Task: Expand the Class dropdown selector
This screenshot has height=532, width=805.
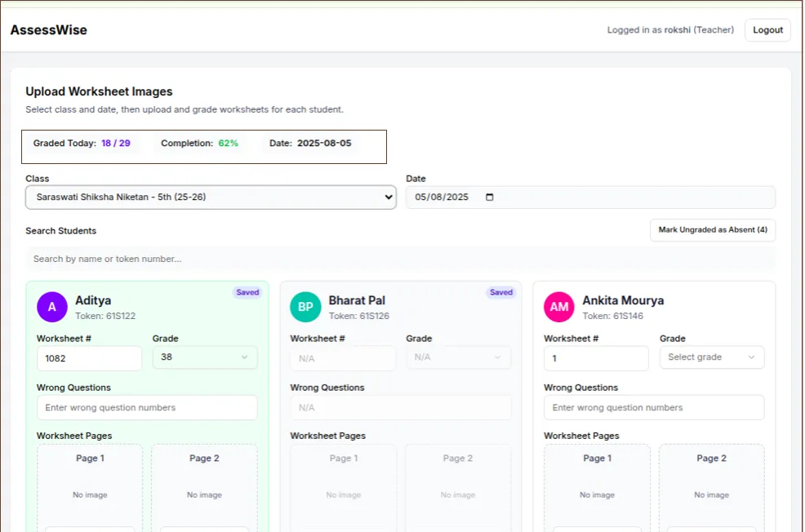Action: tap(211, 197)
